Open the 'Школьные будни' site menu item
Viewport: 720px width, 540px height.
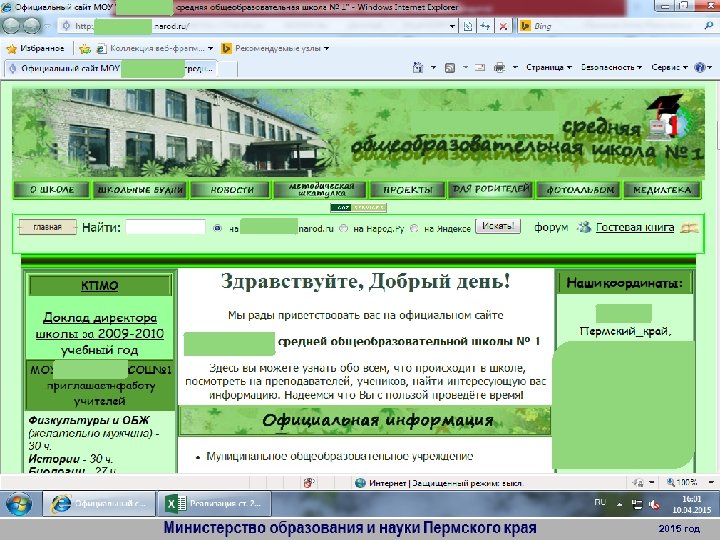pyautogui.click(x=141, y=190)
